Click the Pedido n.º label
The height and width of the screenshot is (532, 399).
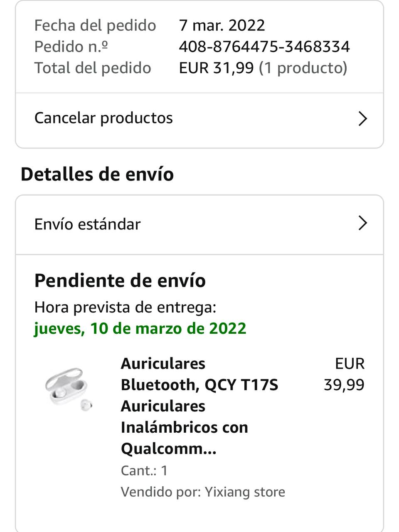[71, 47]
